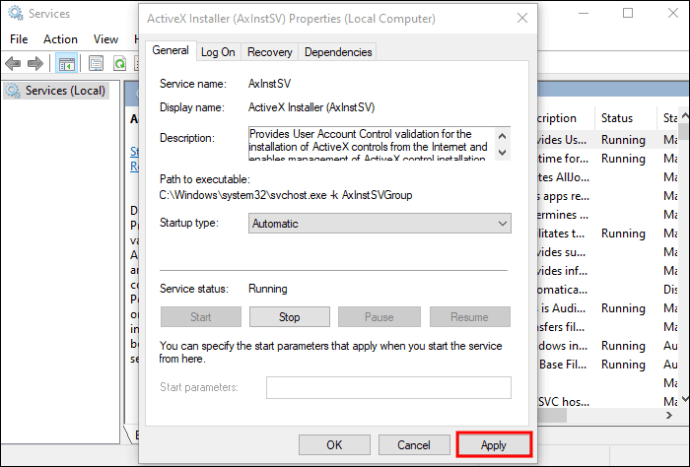690x467 pixels.
Task: Click the Services gear icon in title bar
Action: (x=16, y=13)
